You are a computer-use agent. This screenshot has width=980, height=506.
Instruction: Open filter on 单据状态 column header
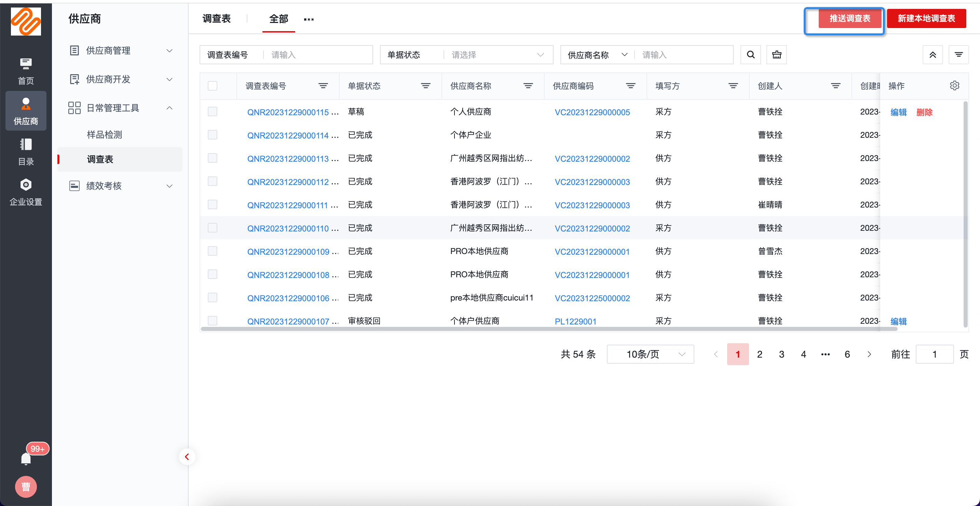(x=425, y=86)
